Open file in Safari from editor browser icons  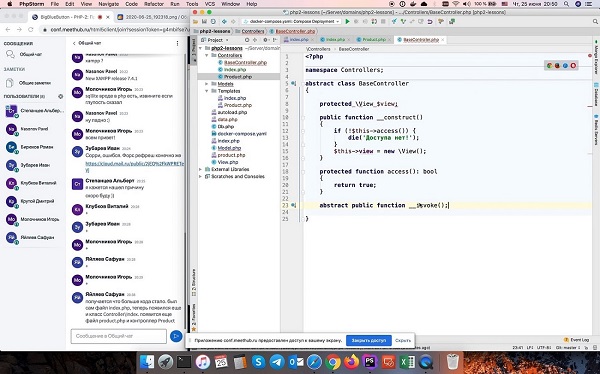click(x=565, y=65)
